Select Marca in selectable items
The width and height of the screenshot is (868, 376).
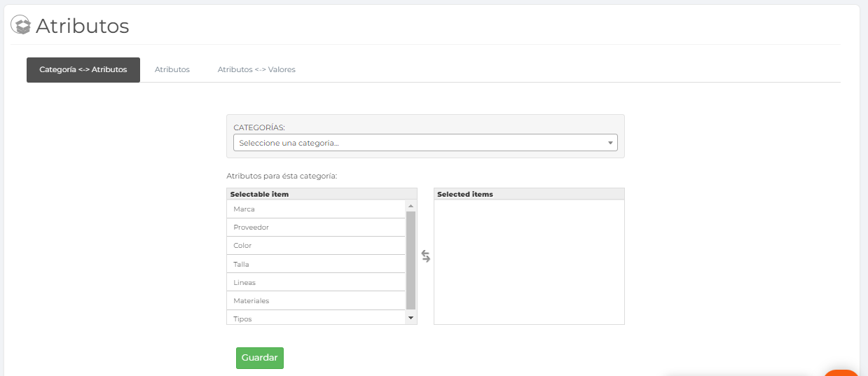point(316,209)
